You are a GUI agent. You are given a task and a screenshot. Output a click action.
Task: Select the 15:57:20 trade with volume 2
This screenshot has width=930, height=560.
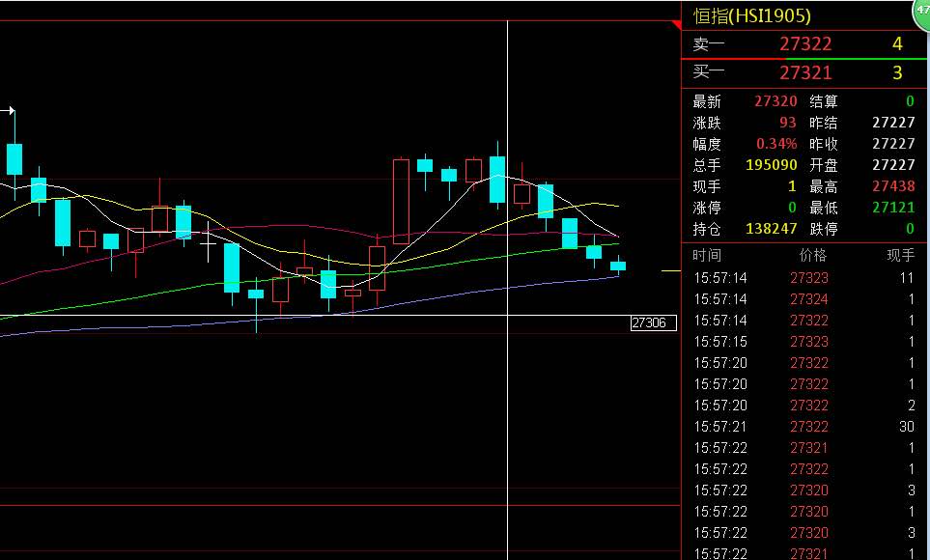click(804, 406)
